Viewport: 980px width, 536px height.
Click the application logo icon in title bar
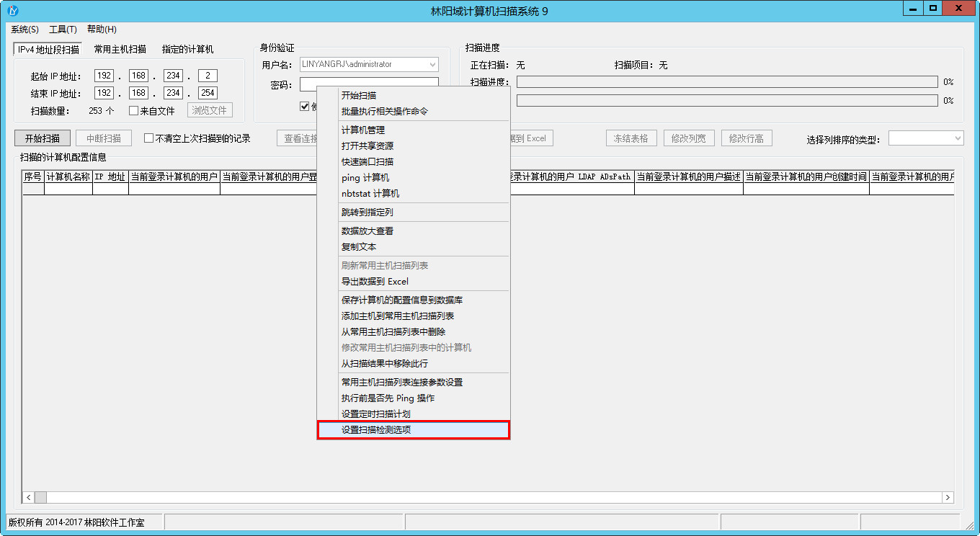coord(12,11)
